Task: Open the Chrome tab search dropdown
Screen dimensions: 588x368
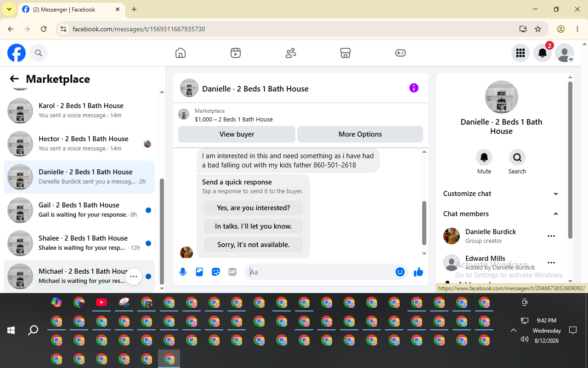Action: (x=9, y=9)
